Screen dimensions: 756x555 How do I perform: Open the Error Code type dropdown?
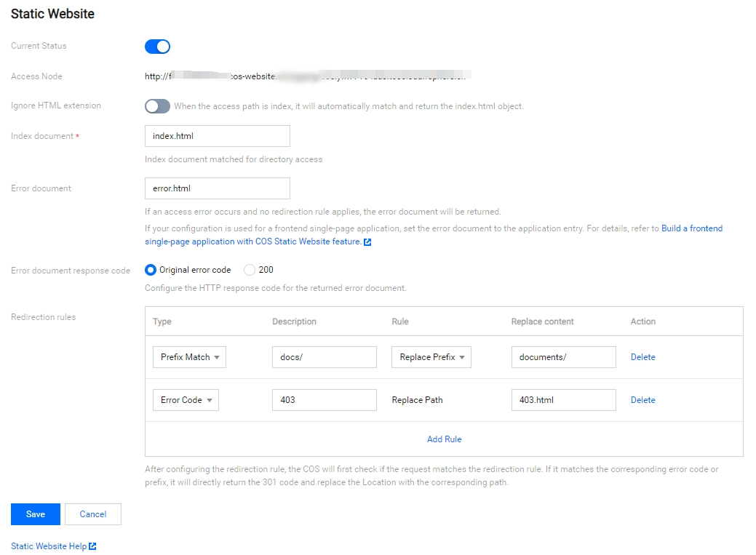point(186,400)
